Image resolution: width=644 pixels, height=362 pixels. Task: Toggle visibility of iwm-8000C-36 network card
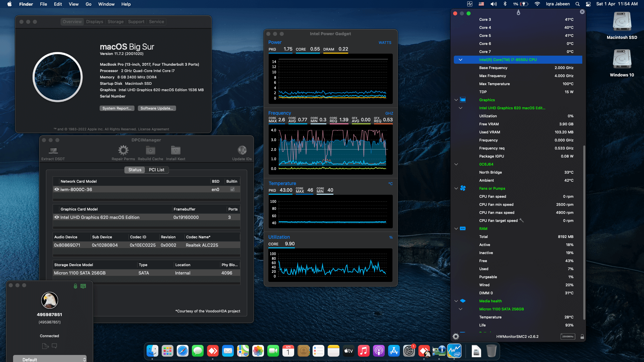click(x=56, y=189)
